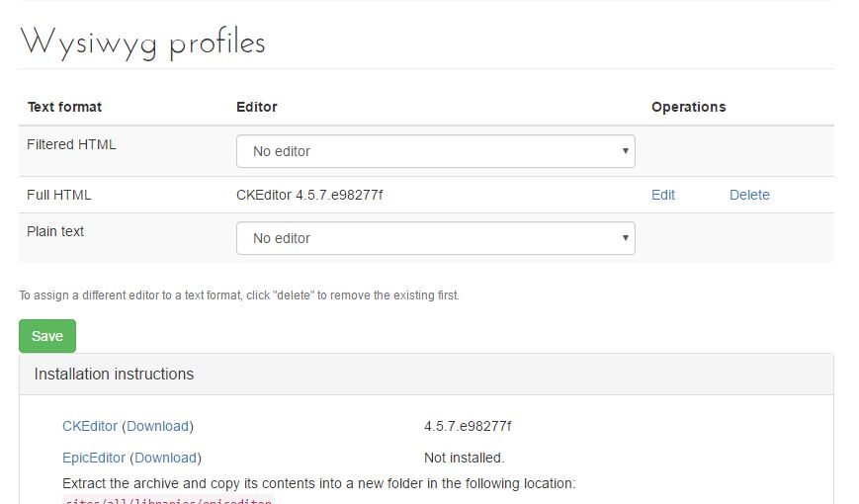Edit the Full HTML editor profile
This screenshot has height=504, width=859.
click(663, 195)
